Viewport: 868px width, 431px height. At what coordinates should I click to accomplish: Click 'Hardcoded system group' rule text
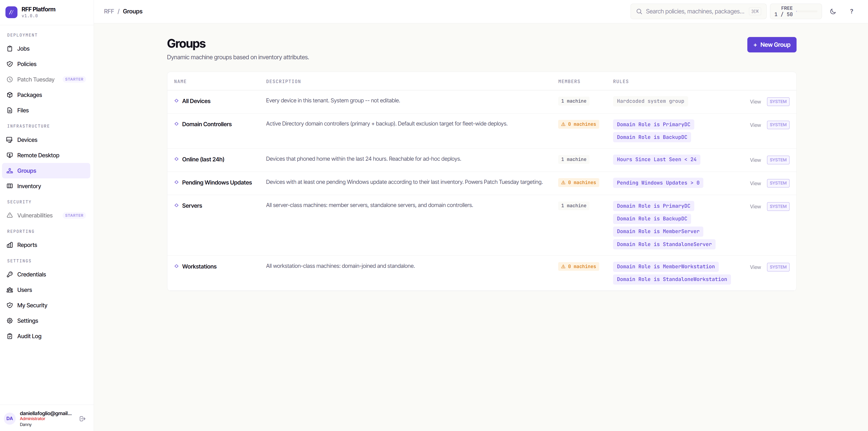point(650,101)
